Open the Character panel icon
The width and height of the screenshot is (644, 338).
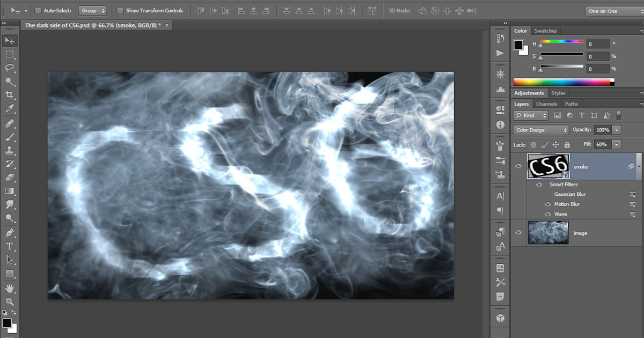pyautogui.click(x=500, y=196)
